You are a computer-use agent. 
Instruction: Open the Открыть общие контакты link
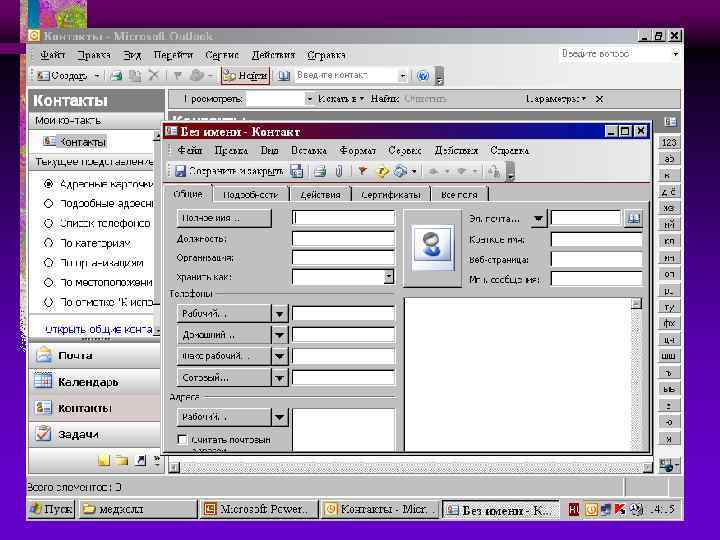99,329
